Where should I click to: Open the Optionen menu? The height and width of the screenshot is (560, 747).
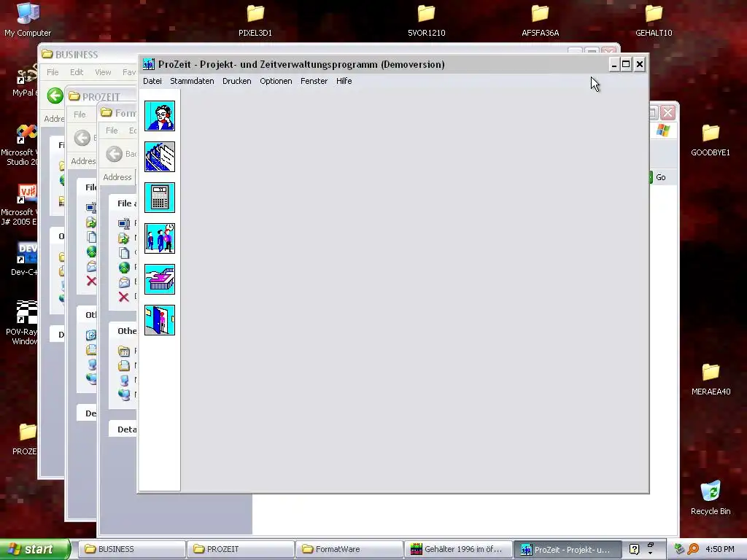click(x=276, y=81)
